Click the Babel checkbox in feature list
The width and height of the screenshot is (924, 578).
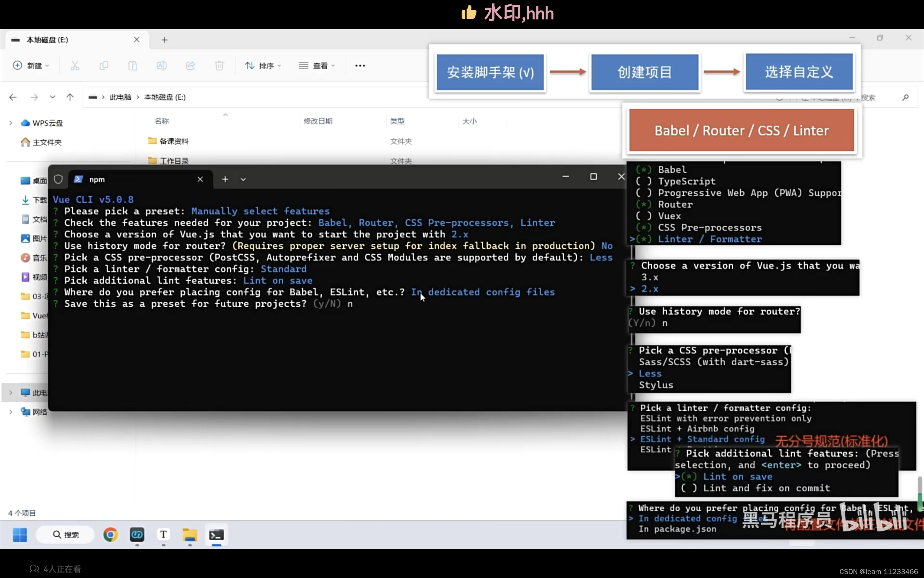pos(644,170)
